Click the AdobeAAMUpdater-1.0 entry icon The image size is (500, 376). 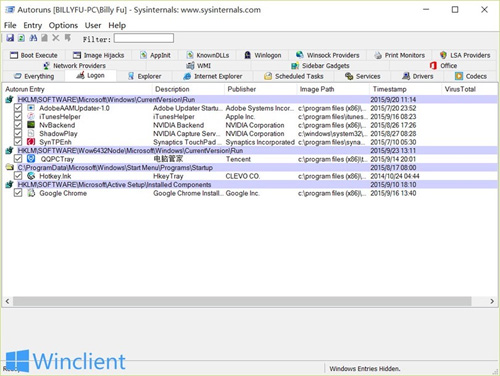point(31,108)
